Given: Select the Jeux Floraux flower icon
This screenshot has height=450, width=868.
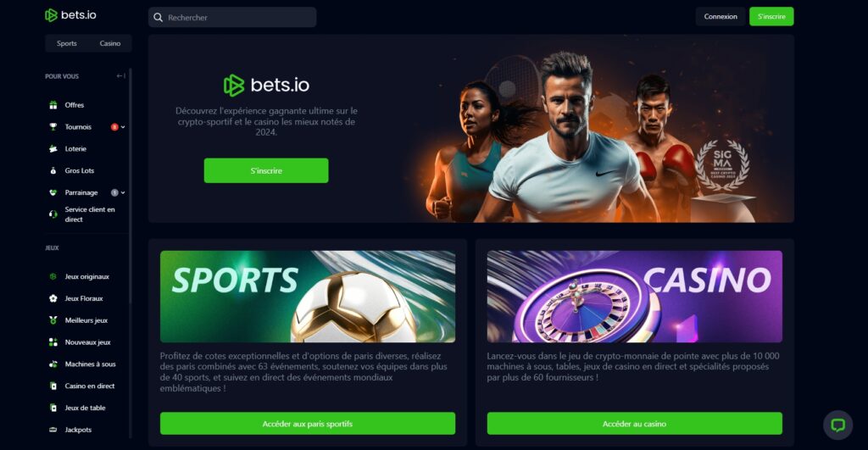Looking at the screenshot, I should [53, 298].
